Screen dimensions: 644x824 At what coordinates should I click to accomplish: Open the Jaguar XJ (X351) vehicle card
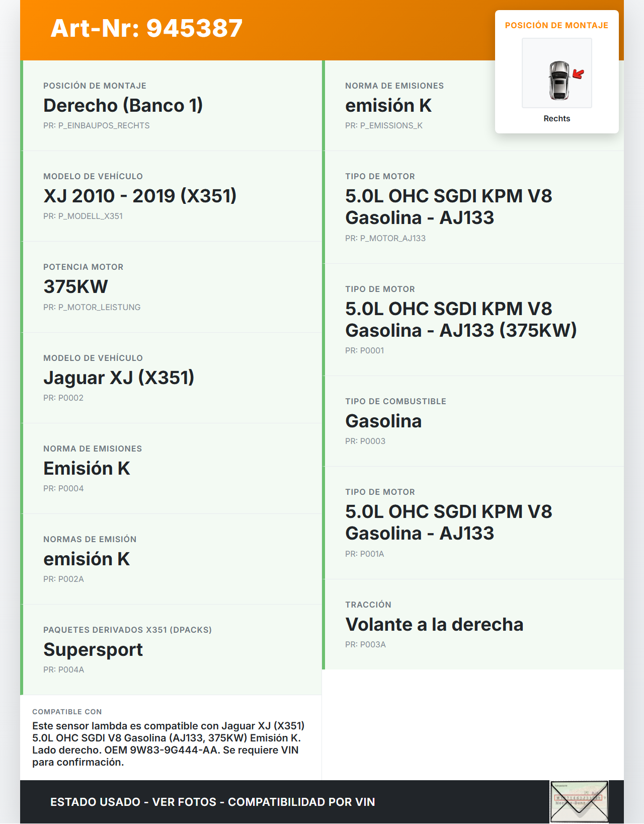[172, 378]
